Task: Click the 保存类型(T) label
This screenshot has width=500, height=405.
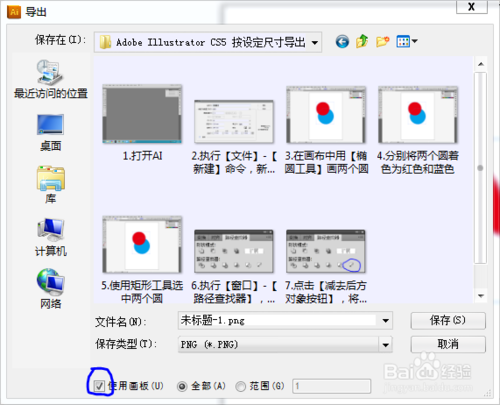Action: 126,344
